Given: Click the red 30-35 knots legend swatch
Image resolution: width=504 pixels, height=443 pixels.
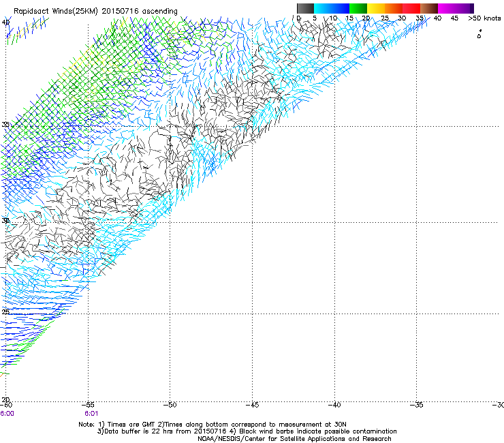Looking at the screenshot, I should (411, 8).
